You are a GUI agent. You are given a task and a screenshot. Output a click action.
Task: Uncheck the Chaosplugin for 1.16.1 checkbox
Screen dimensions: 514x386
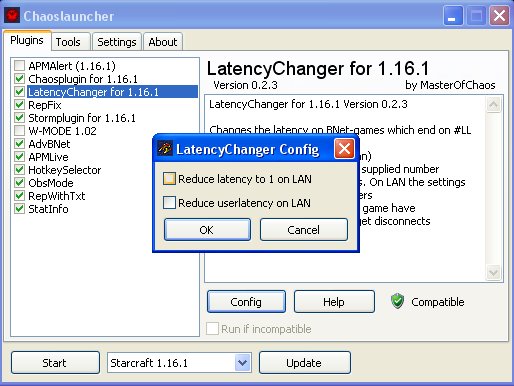tap(19, 78)
